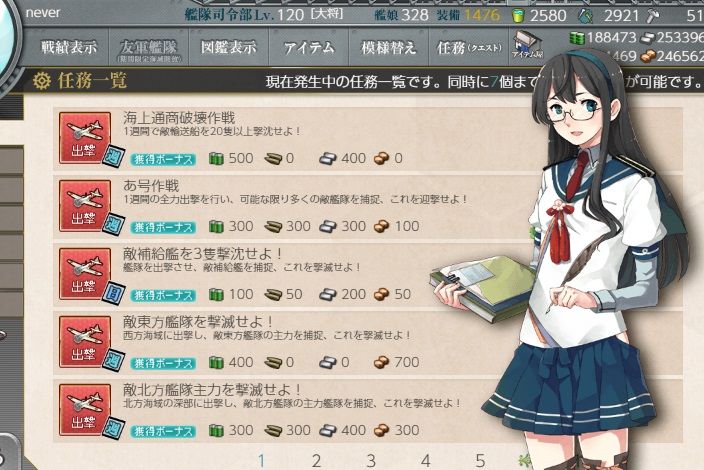
Task: Select the 敵東方艦隊を撃滅せよ quest icon
Action: point(85,342)
